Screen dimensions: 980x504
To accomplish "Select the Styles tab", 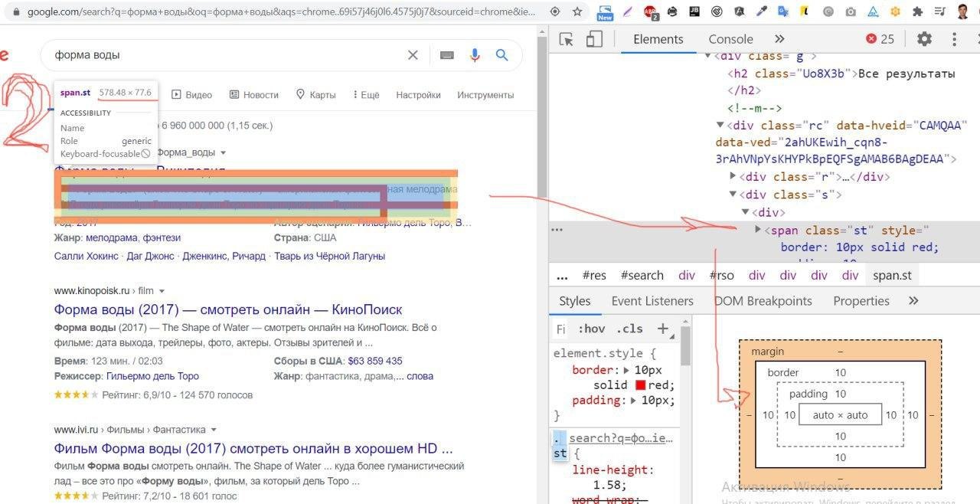I will point(575,301).
